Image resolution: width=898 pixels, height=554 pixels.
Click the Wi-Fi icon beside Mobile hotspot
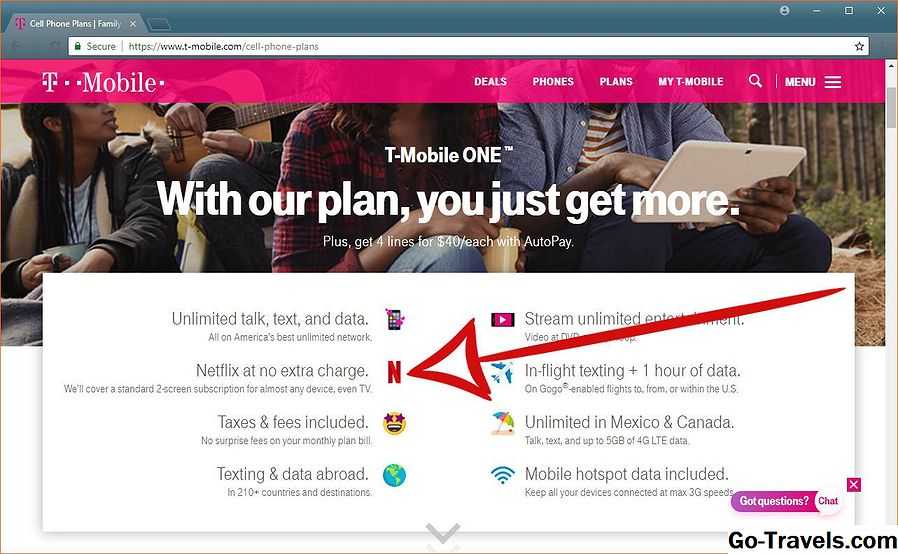(502, 474)
